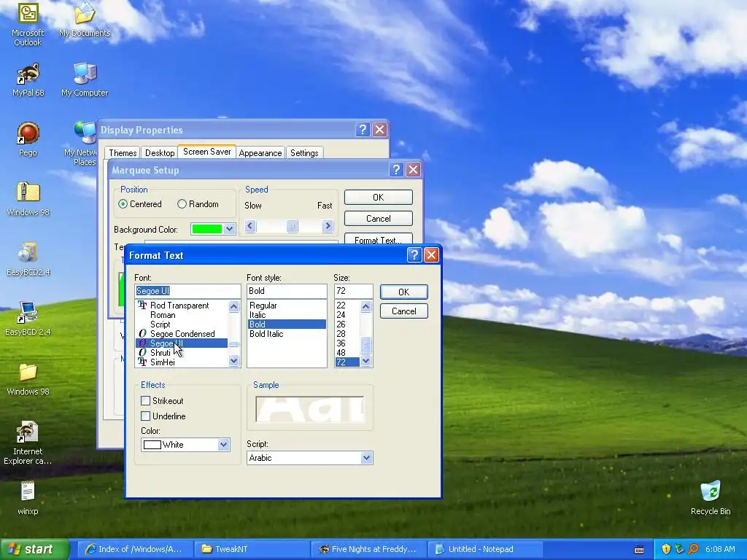The image size is (747, 560).
Task: Select the EasyBCD 2.4 shortcut icon
Action: pyautogui.click(x=28, y=319)
